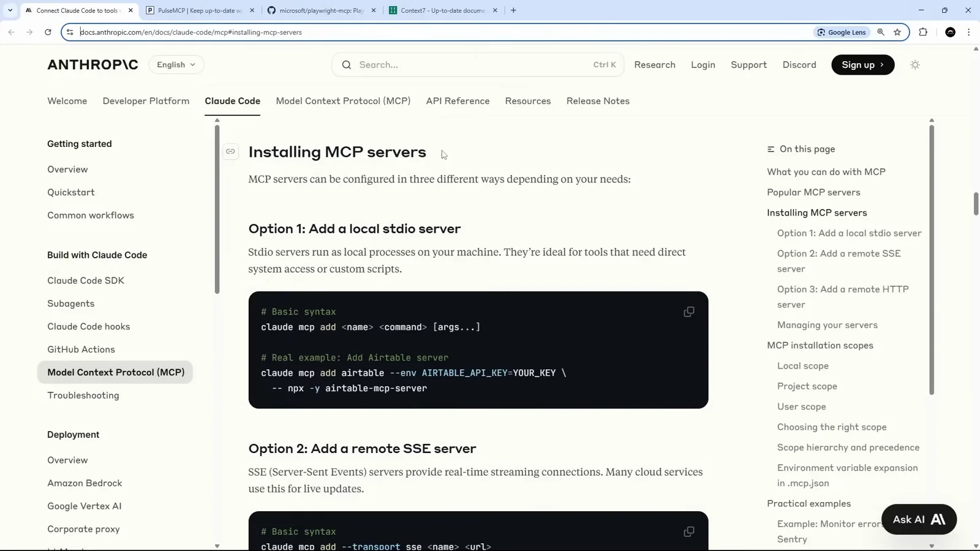Close the PulseMCP tab
The width and height of the screenshot is (980, 551).
pyautogui.click(x=252, y=10)
